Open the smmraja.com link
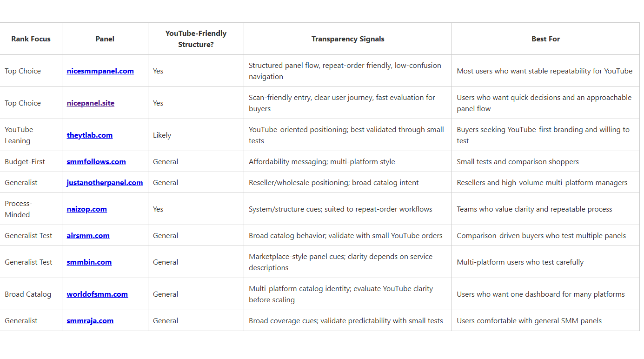 pyautogui.click(x=90, y=321)
